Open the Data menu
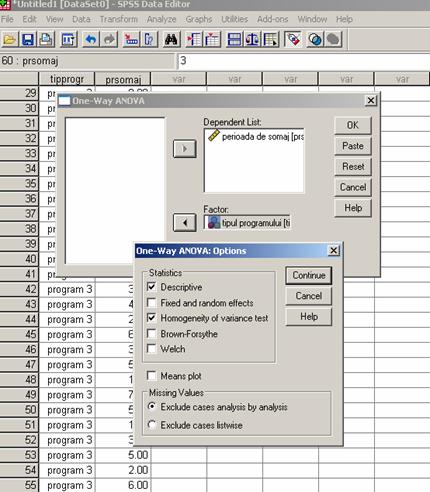The width and height of the screenshot is (430, 492). tap(81, 19)
